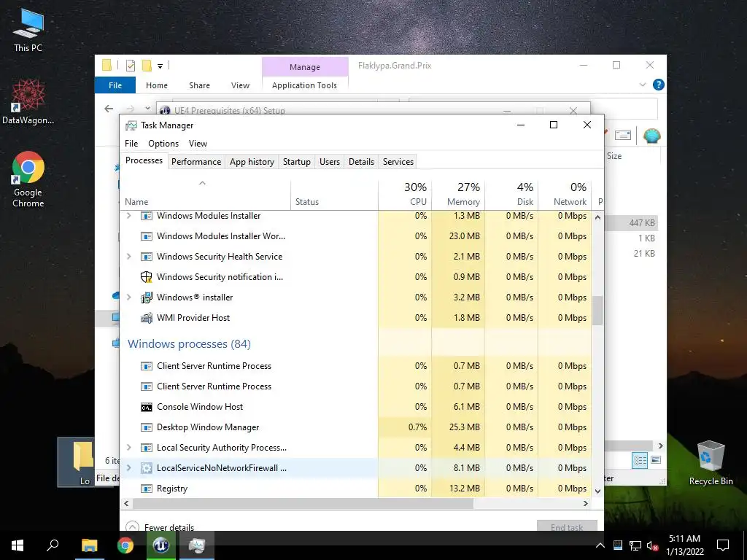Expand Windows Modules Installer process
This screenshot has width=747, height=560.
tap(128, 216)
